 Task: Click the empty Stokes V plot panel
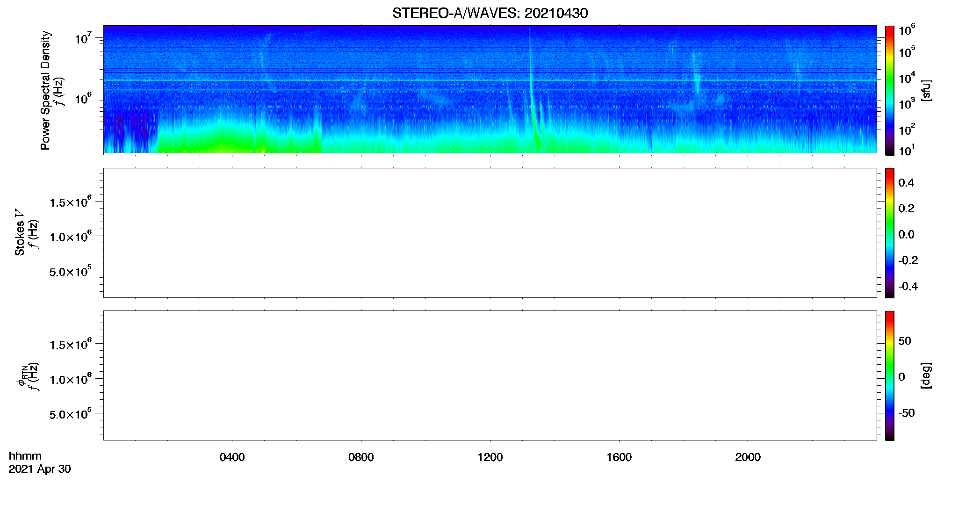coord(490,233)
